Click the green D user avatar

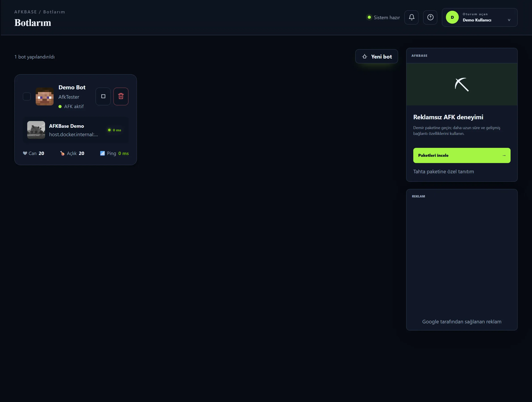point(452,17)
